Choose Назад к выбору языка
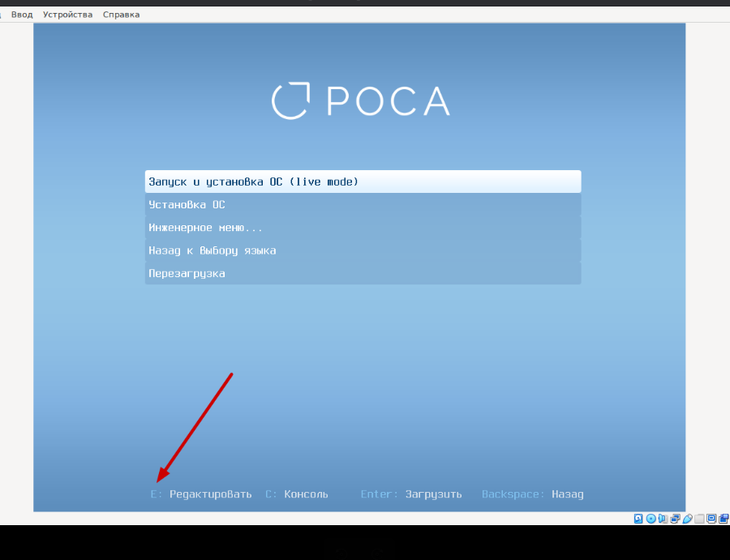Image resolution: width=730 pixels, height=560 pixels. (x=363, y=250)
